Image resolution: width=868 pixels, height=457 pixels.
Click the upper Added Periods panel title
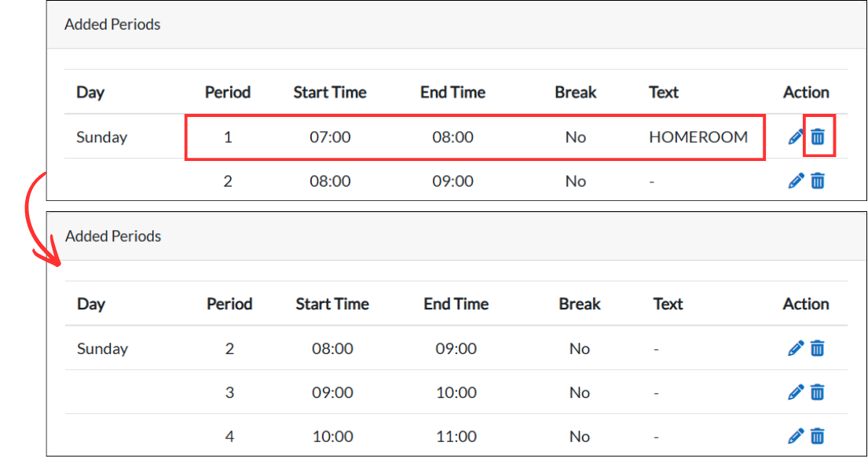tap(112, 24)
